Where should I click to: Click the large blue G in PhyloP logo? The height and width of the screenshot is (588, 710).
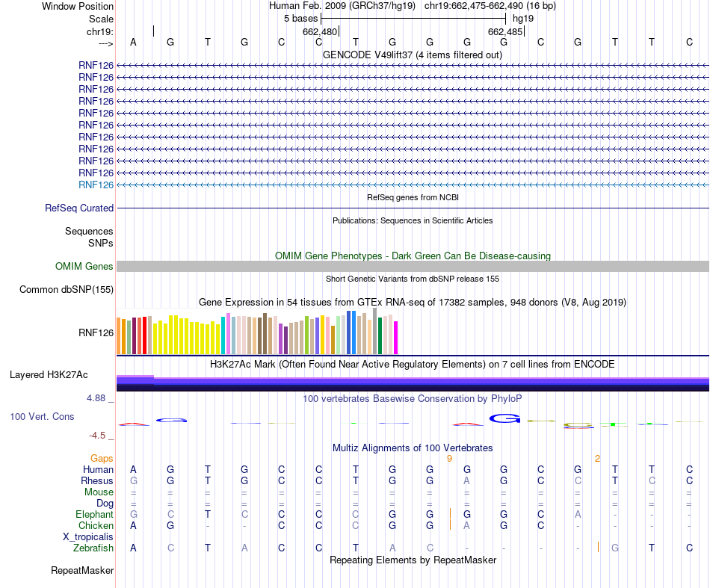click(504, 418)
